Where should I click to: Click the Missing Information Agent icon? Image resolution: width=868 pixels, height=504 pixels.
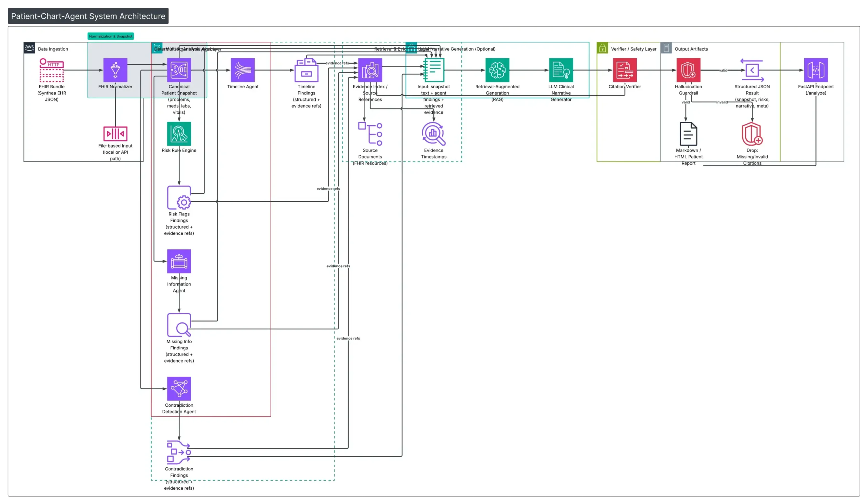coord(179,261)
